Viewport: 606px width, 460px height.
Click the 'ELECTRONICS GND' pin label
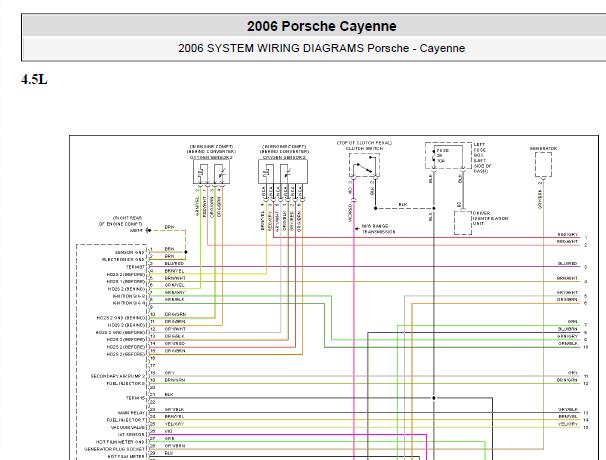123,259
